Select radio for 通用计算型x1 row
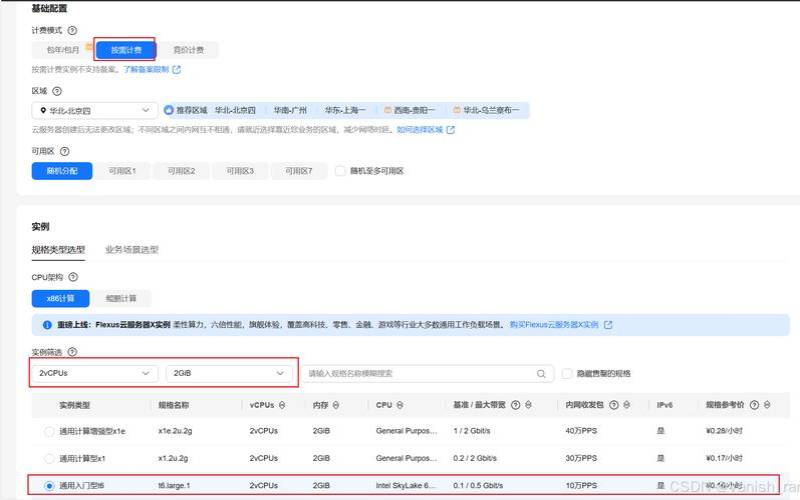 click(x=49, y=459)
